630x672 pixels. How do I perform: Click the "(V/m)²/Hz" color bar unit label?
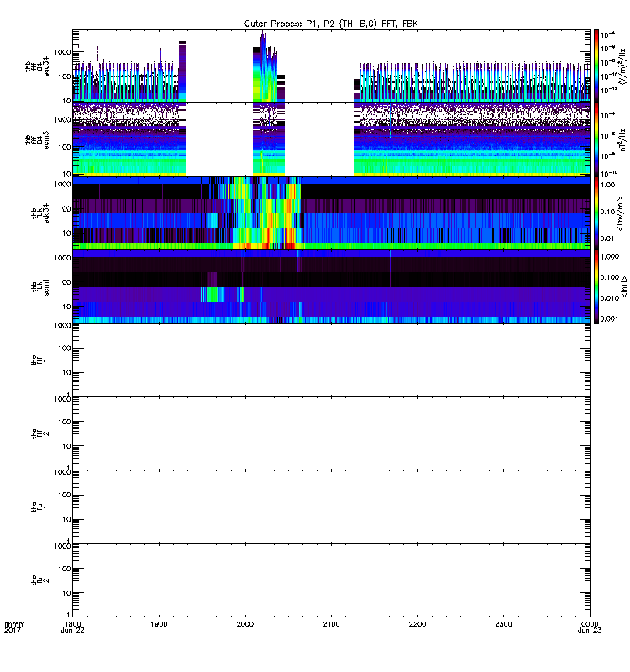pyautogui.click(x=622, y=66)
